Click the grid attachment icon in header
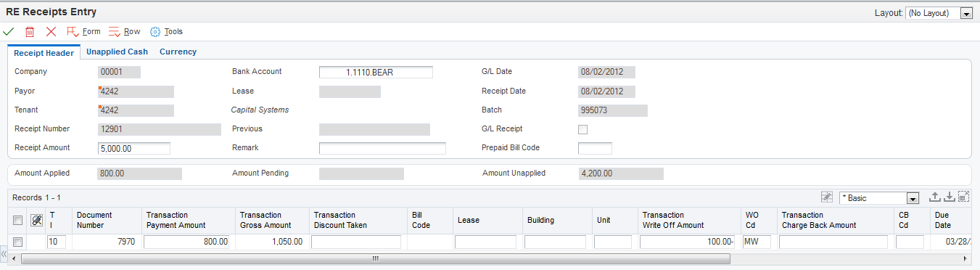 [x=36, y=220]
